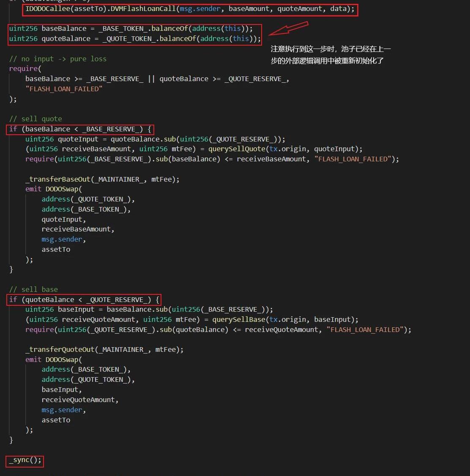Click the querySellBase function call
Viewport: 470px width, 476px height.
(239, 320)
